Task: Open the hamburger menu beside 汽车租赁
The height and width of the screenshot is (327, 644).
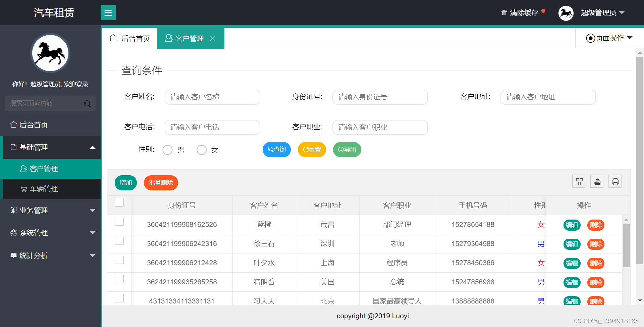Action: click(x=108, y=12)
